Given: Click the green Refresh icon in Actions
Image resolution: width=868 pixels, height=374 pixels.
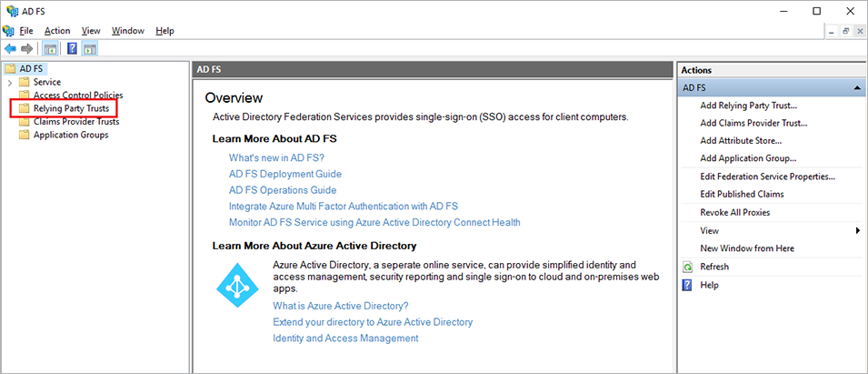Looking at the screenshot, I should pyautogui.click(x=687, y=267).
